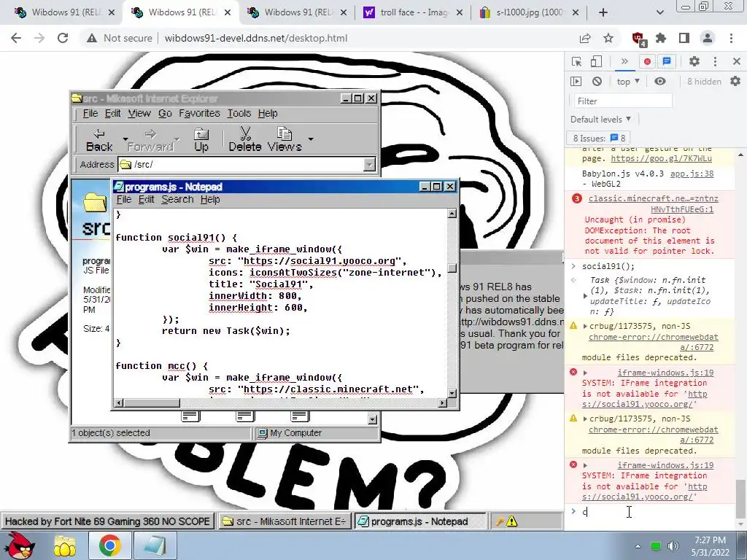The height and width of the screenshot is (560, 747).
Task: Open the Angry Birds taskbar icon
Action: 19,545
